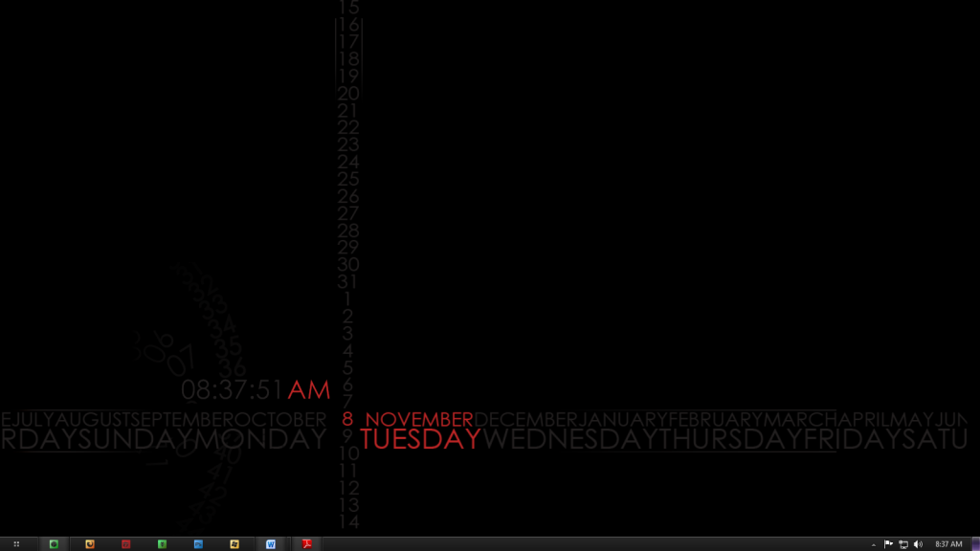Click the 8:37 AM taskbar clock
Screen dimensions: 980x551
coord(948,543)
